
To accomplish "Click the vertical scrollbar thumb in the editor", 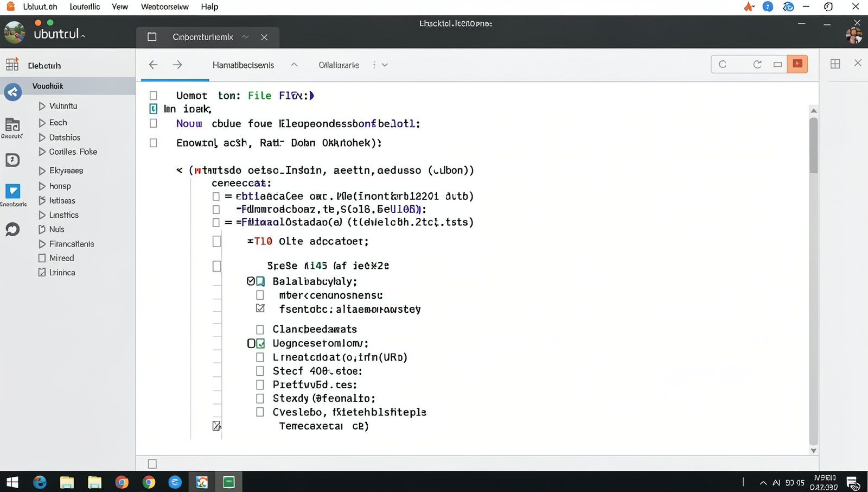I will click(x=813, y=145).
